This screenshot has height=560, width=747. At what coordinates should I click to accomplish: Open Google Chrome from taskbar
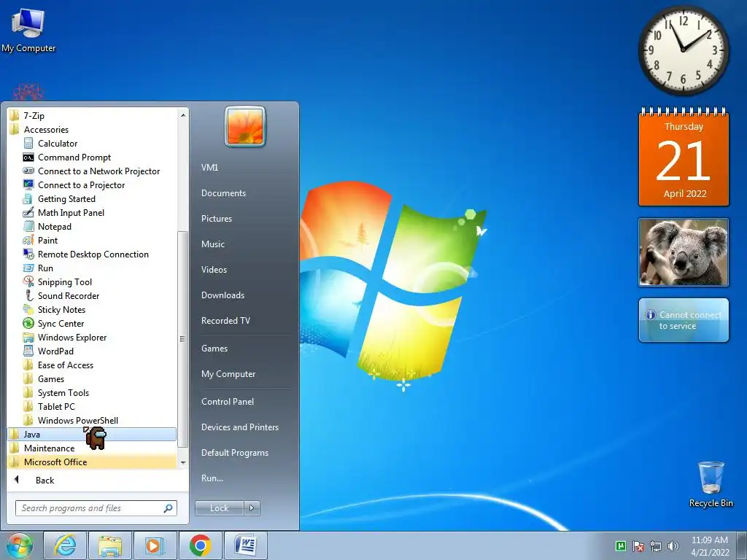pyautogui.click(x=200, y=545)
